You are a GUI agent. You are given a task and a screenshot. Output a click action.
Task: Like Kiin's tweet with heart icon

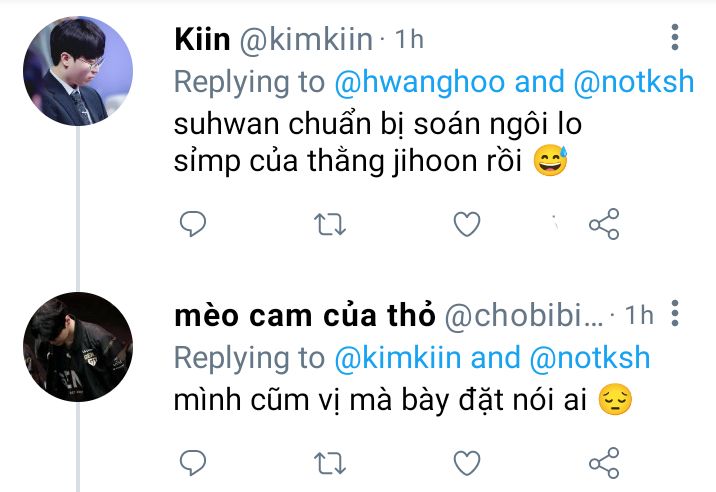(467, 224)
